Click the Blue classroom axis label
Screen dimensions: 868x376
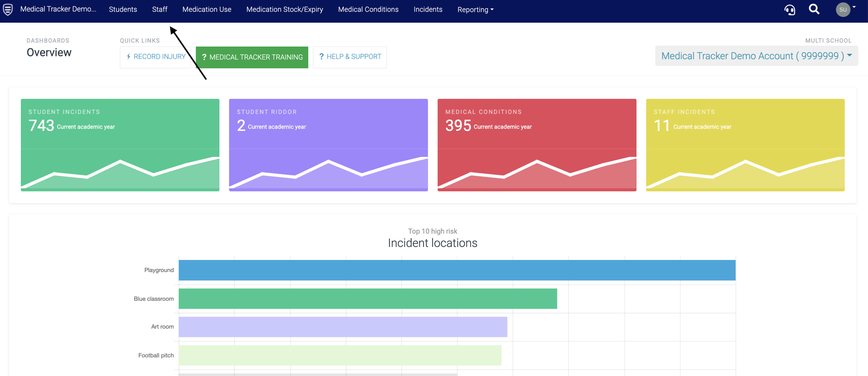154,299
